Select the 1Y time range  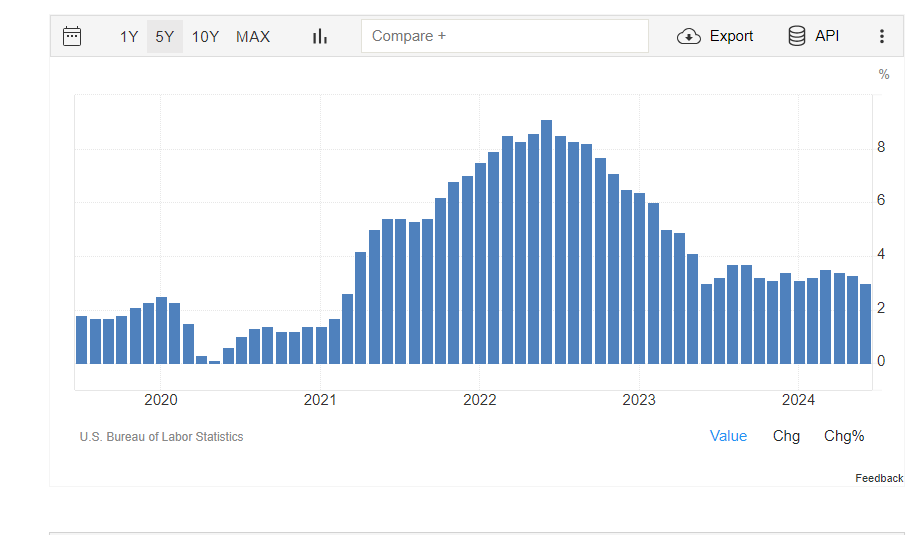pyautogui.click(x=129, y=37)
